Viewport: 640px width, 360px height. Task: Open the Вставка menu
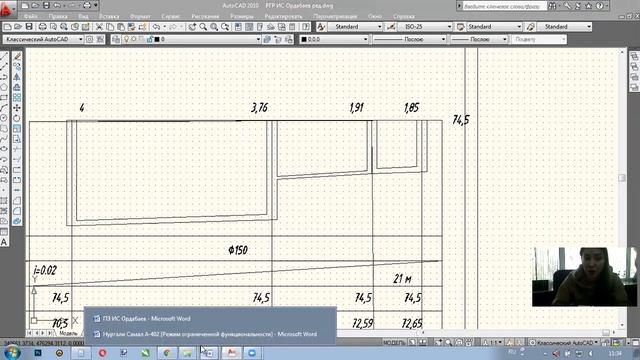[109, 16]
